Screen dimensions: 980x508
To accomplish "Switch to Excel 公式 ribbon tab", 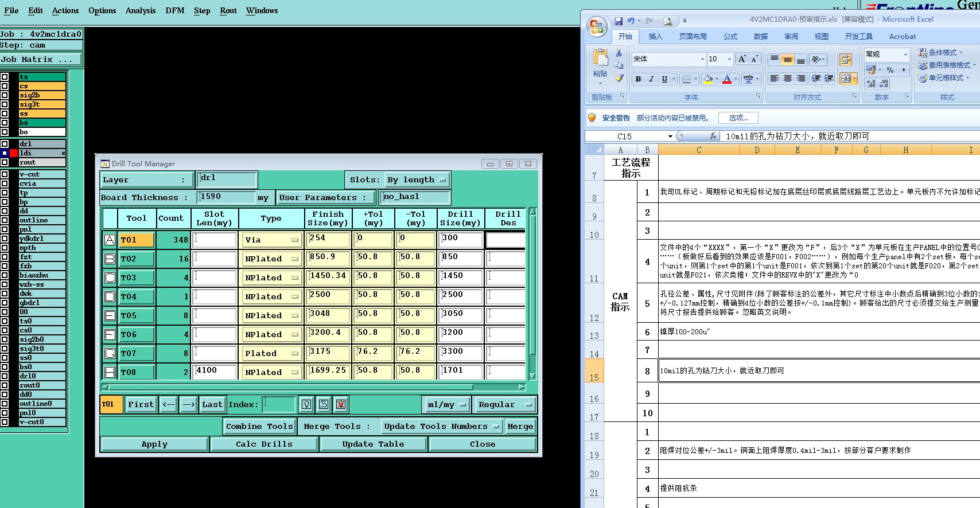I will 730,36.
